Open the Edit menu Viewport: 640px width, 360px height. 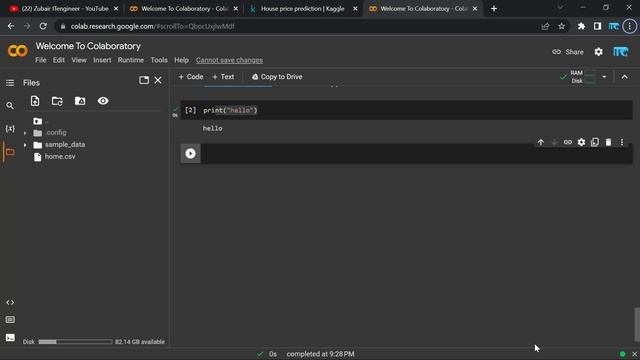click(x=59, y=60)
